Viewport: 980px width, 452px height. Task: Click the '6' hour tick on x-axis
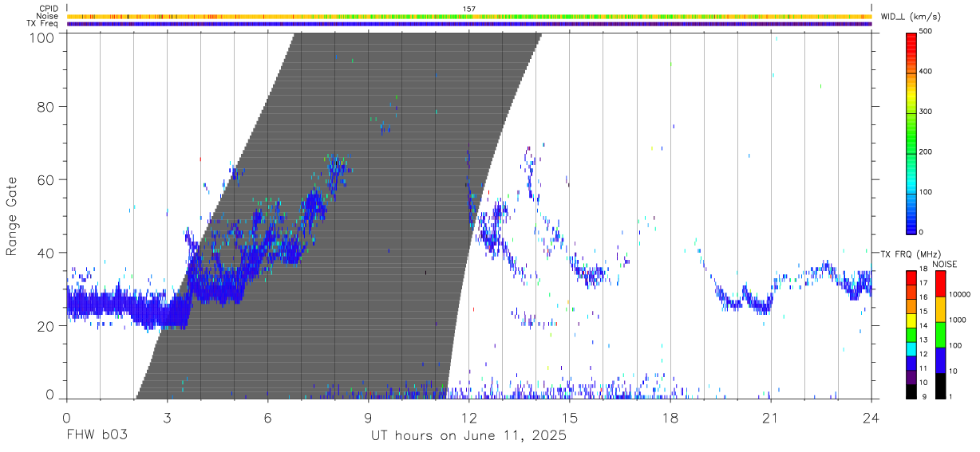[267, 418]
